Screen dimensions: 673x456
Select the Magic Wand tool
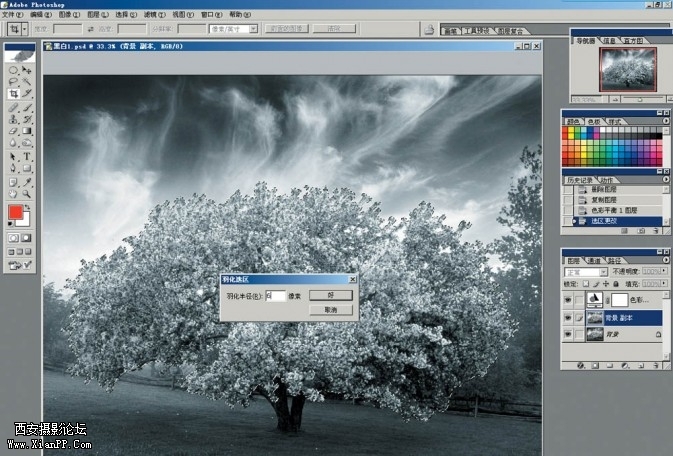[27, 83]
